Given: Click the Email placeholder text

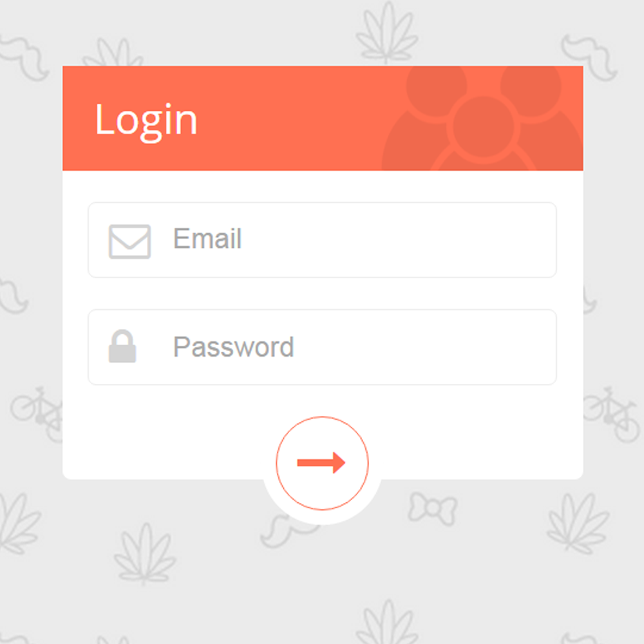Looking at the screenshot, I should 207,239.
